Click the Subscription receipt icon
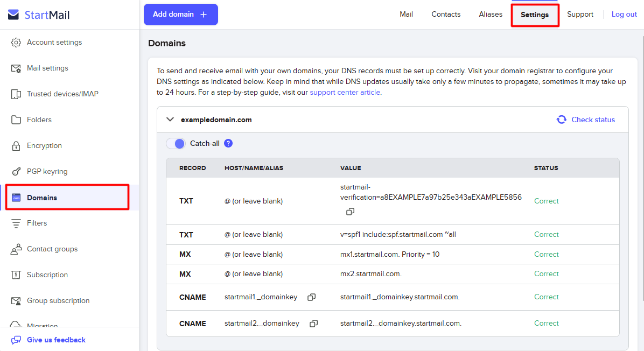644x351 pixels. 16,275
